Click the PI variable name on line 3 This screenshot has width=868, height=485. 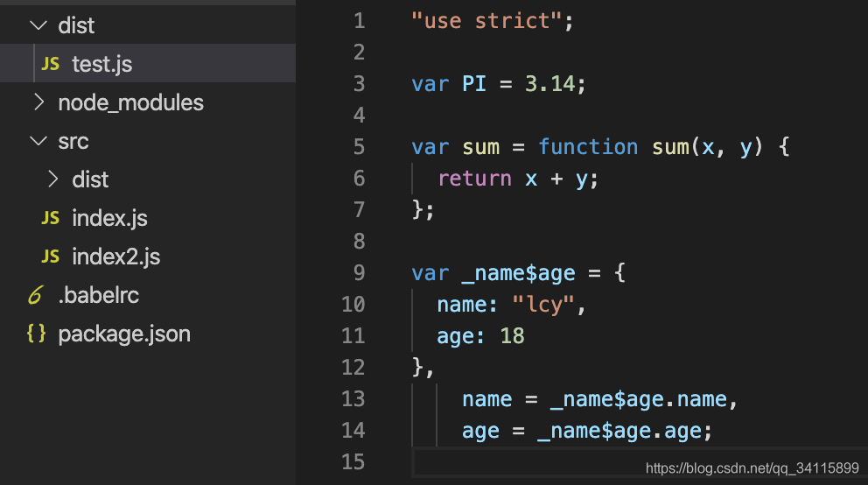coord(474,83)
